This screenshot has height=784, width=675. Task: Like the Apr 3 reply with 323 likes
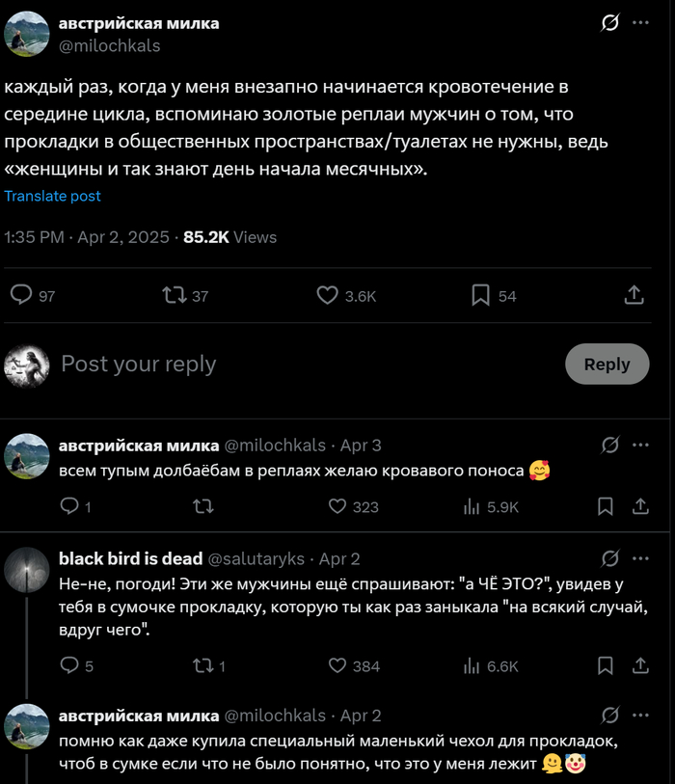(x=337, y=506)
